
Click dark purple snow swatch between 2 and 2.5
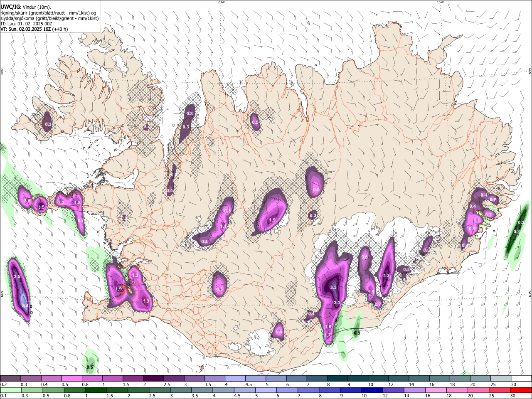153,379
